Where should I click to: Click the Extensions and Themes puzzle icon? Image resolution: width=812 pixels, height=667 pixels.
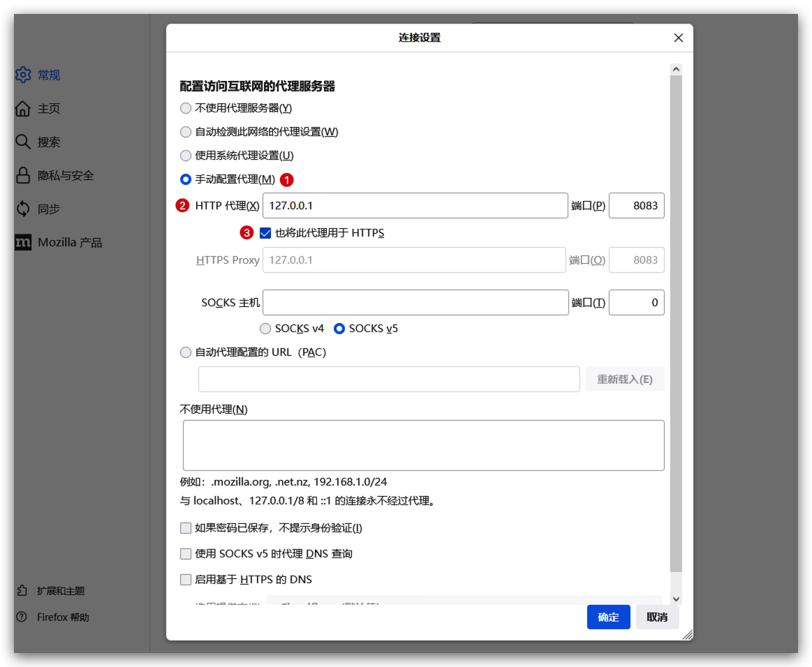[x=23, y=591]
